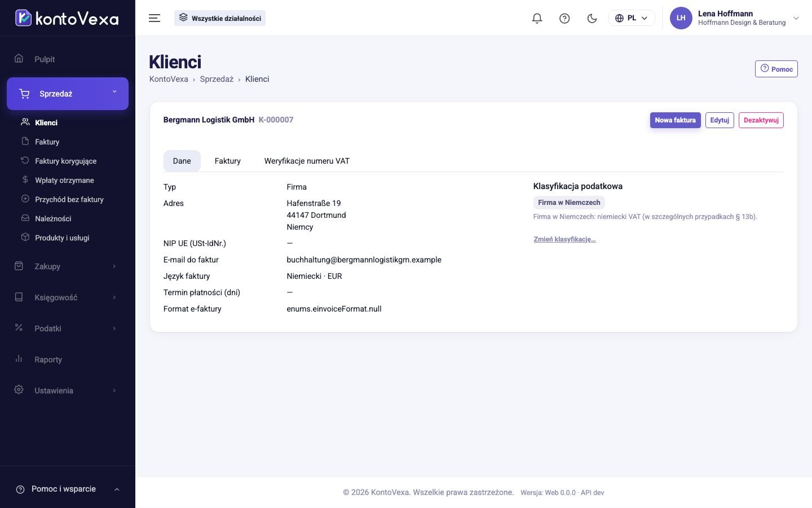Expand the Ustawienia section
The image size is (812, 508).
click(x=68, y=391)
